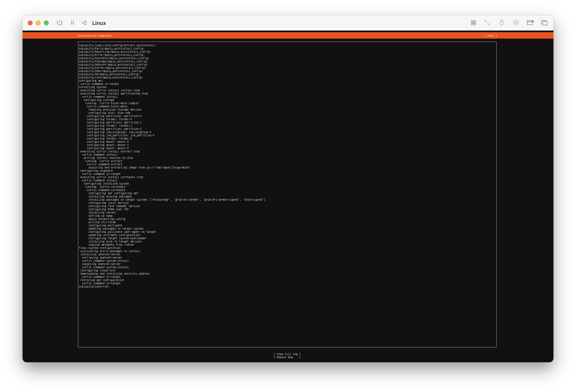Screen dimensions: 576x392
Task: Click the windows overlay icon
Action: point(544,23)
